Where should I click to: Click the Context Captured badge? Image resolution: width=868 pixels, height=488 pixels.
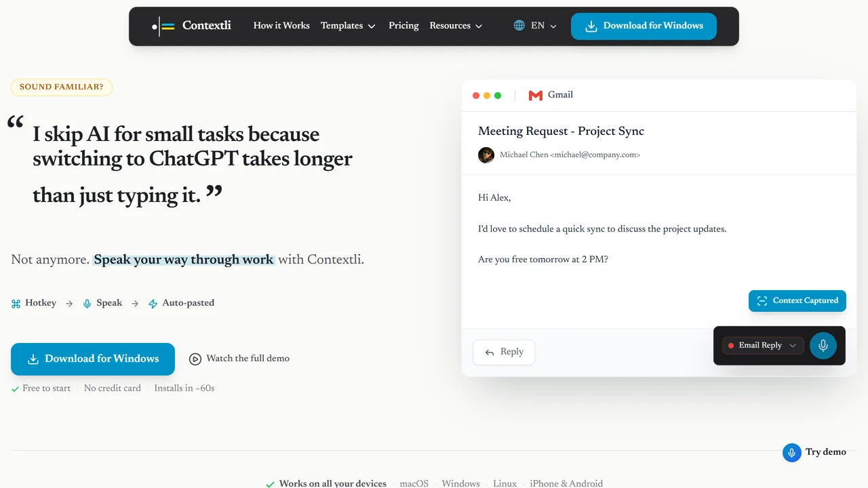[x=797, y=301]
